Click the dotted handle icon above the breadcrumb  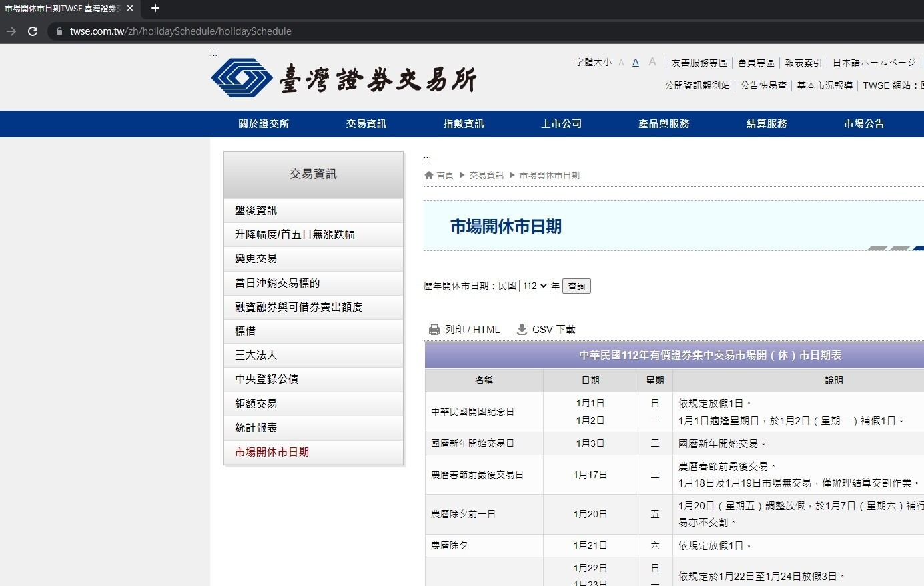point(427,158)
